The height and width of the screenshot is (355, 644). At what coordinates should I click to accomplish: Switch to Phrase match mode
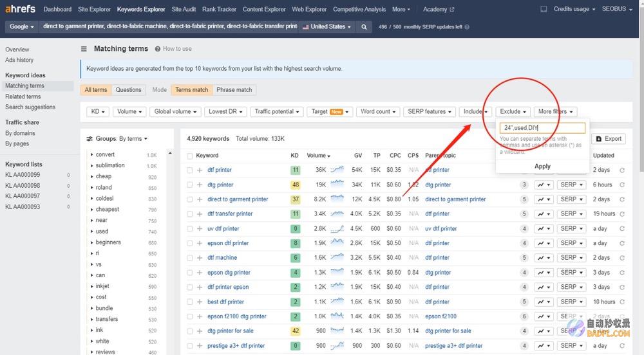(x=234, y=90)
